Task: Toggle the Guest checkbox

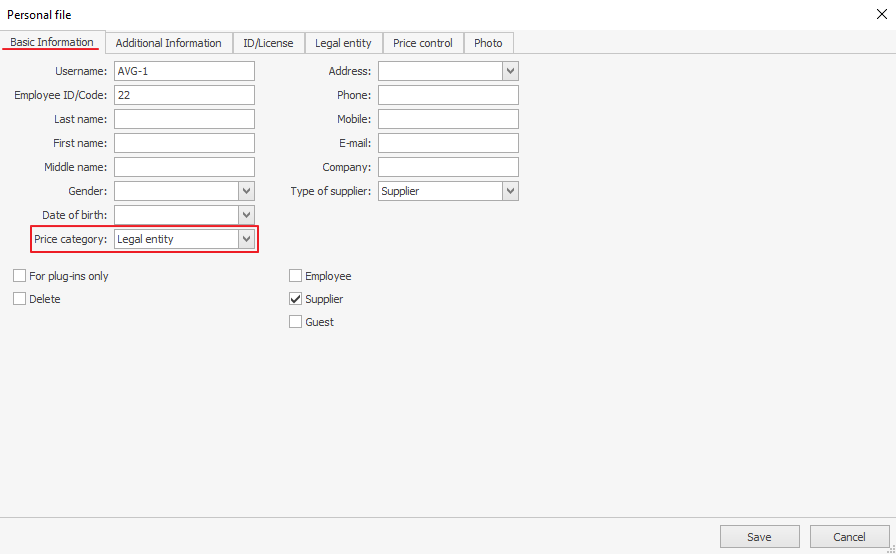Action: 295,322
